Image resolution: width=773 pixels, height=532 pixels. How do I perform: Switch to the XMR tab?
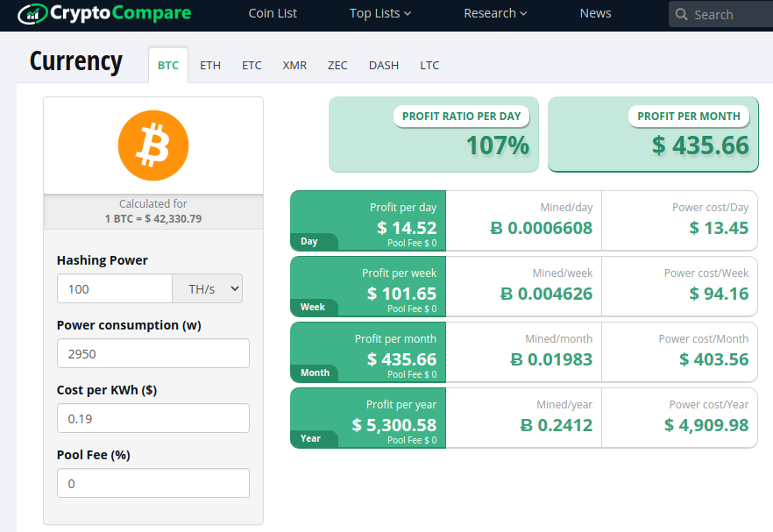(294, 65)
